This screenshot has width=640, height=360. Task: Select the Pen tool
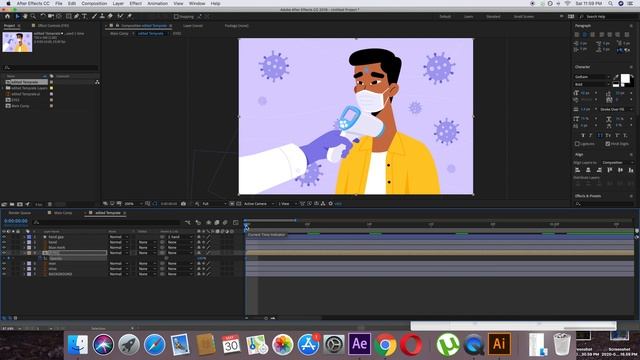[76, 16]
